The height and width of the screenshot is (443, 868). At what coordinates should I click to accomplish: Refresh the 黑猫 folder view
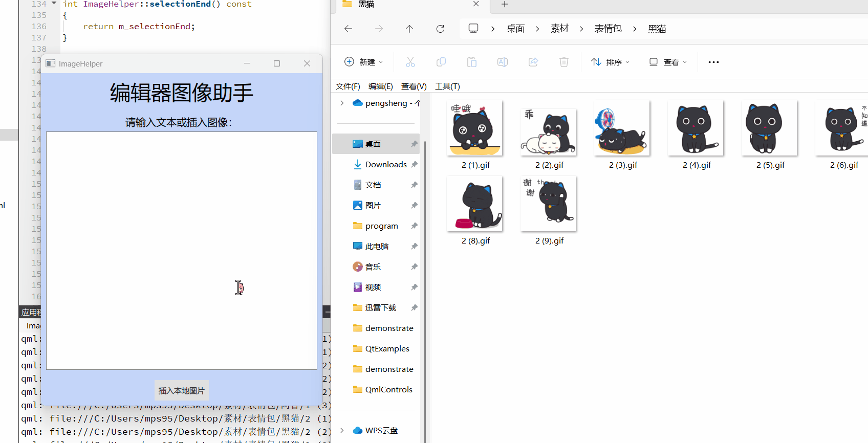click(440, 29)
